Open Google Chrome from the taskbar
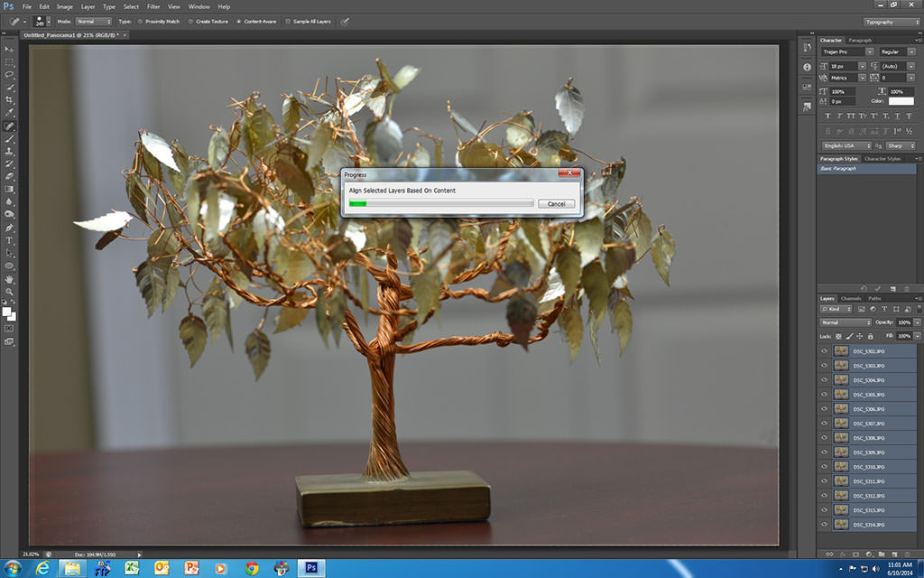The image size is (924, 578). 252,569
